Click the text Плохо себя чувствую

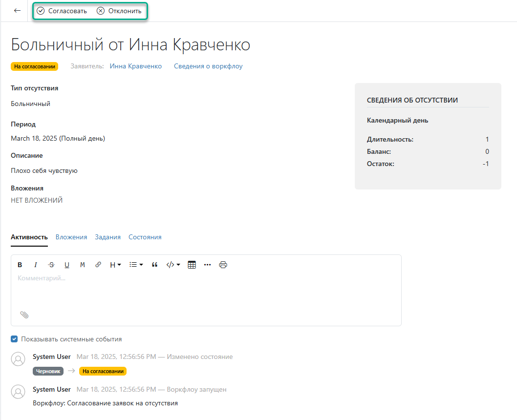pos(44,170)
